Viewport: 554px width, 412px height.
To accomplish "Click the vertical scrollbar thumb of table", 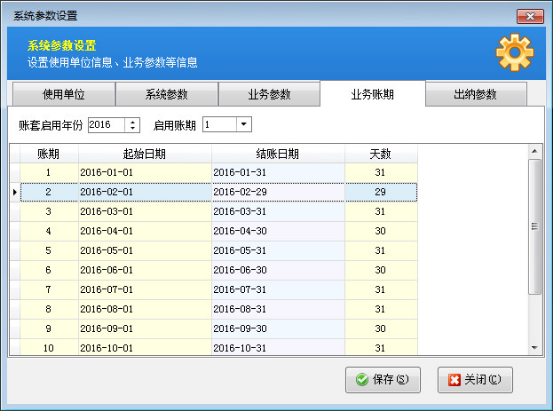I will [x=535, y=226].
